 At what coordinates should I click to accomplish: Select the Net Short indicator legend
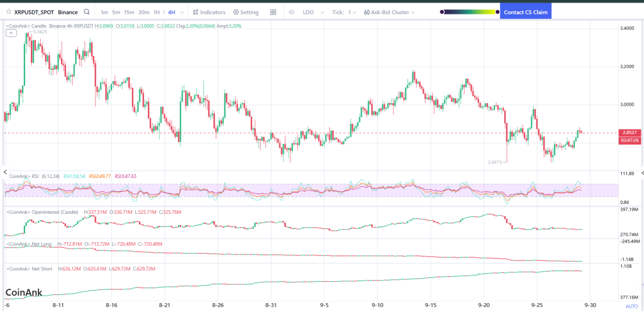[30, 269]
